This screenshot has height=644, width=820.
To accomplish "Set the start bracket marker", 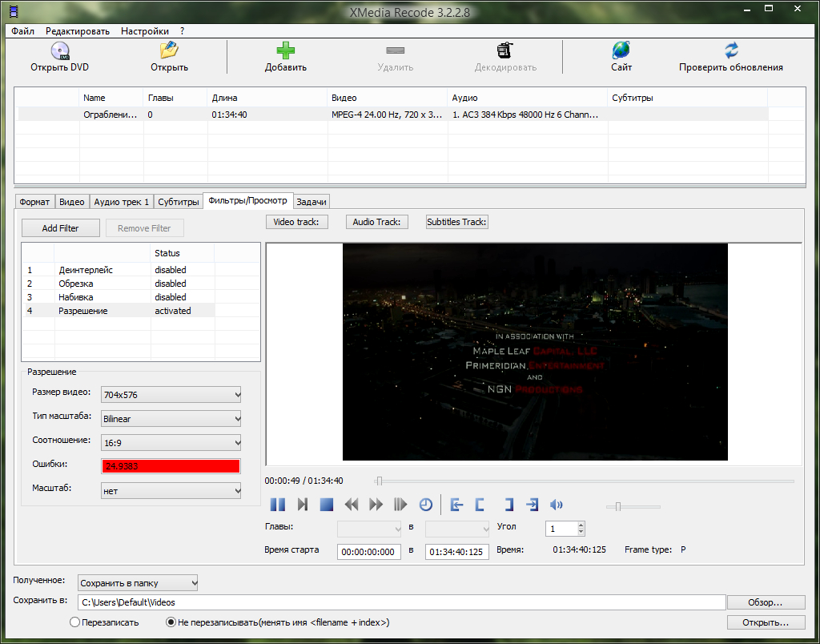I will point(480,505).
